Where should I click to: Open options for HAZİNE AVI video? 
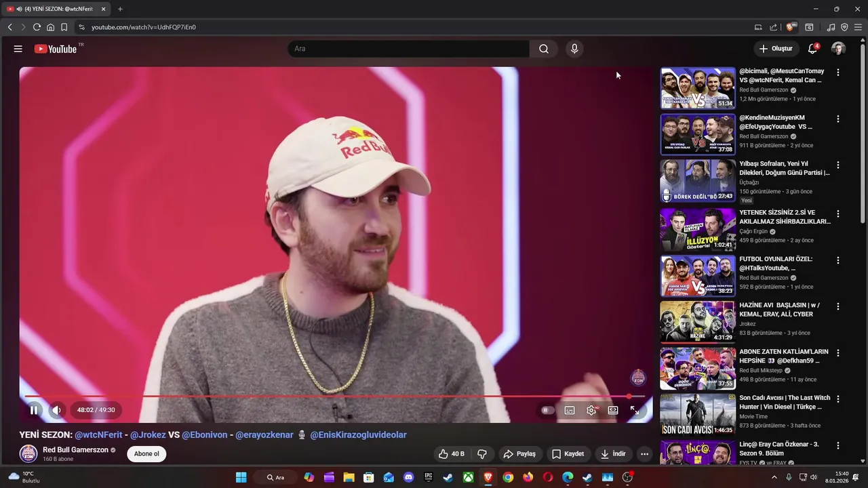click(838, 306)
